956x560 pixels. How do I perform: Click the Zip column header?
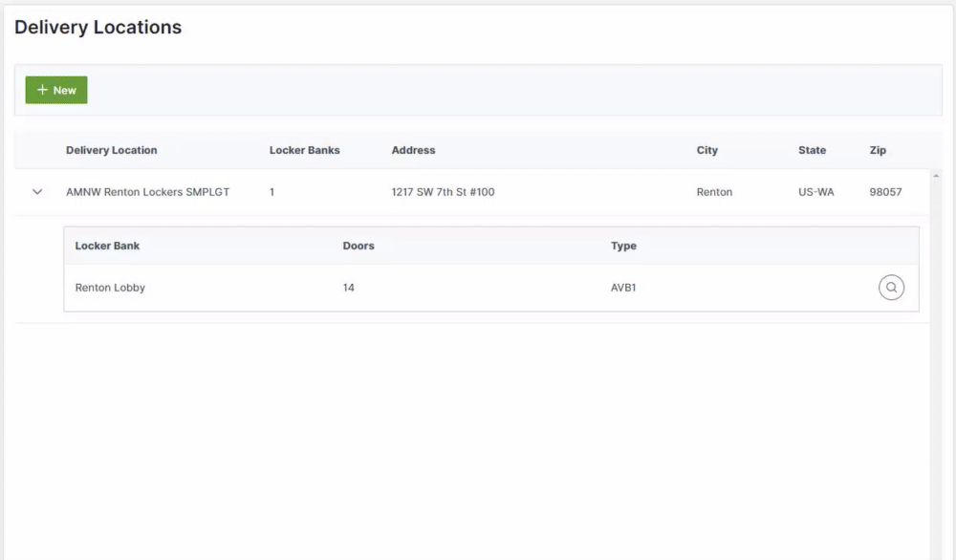click(878, 150)
